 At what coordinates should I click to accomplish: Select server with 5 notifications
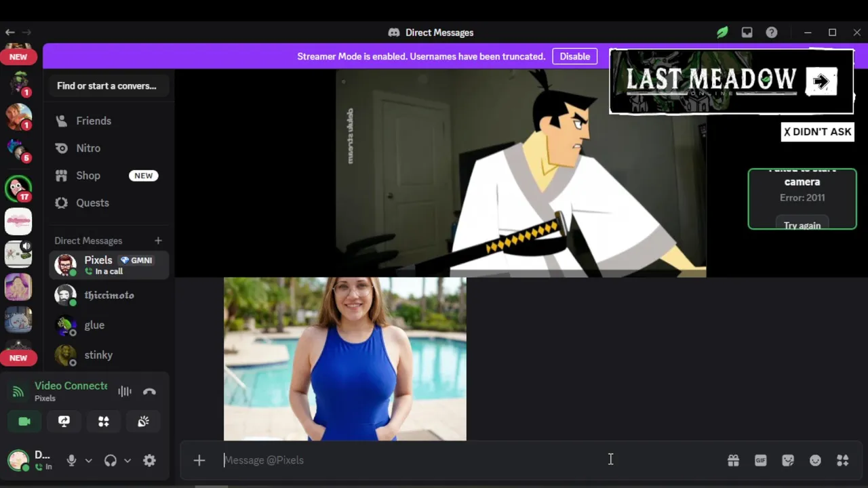coord(18,150)
